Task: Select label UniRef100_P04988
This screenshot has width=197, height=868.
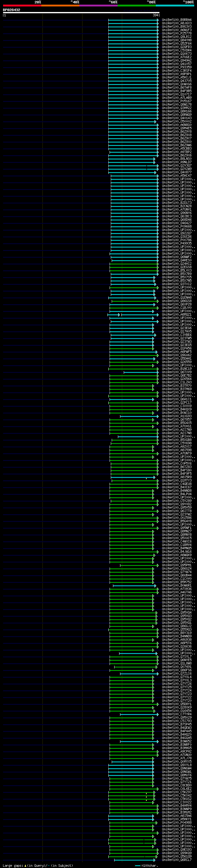Action: [176, 823]
